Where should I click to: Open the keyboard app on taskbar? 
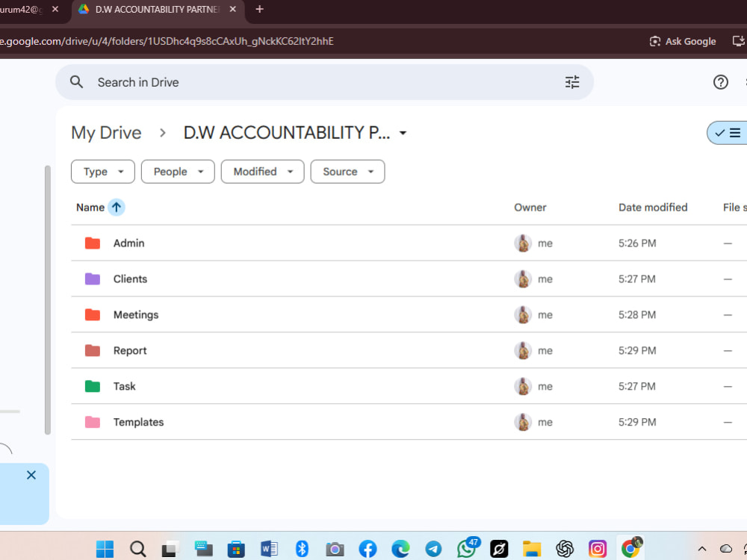click(x=203, y=549)
